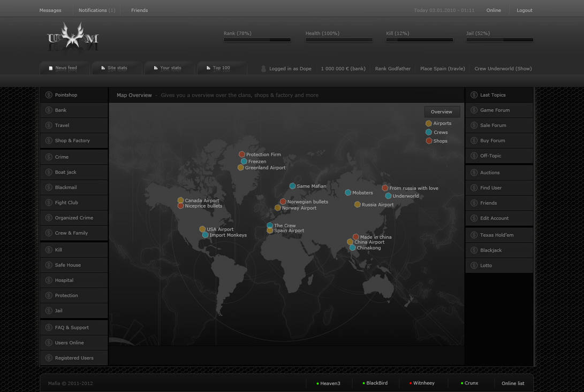Expand the Overview legend panel

click(442, 112)
